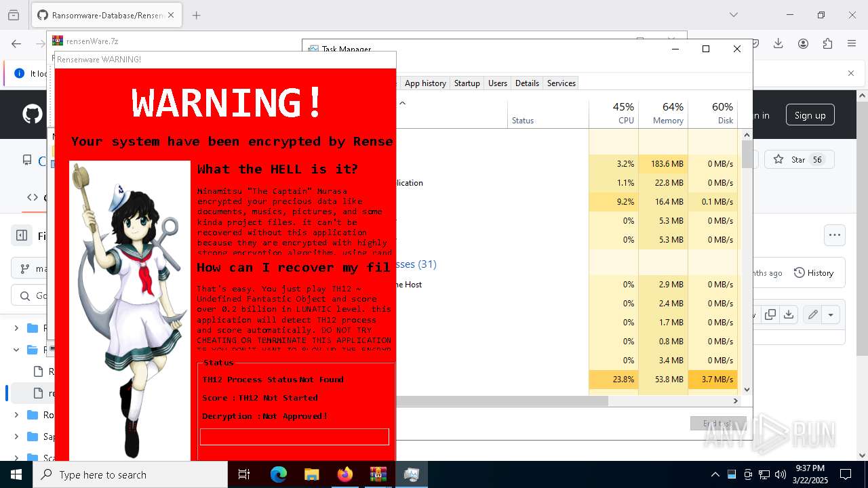
Task: Open Firefox View icon at top left
Action: [x=14, y=15]
